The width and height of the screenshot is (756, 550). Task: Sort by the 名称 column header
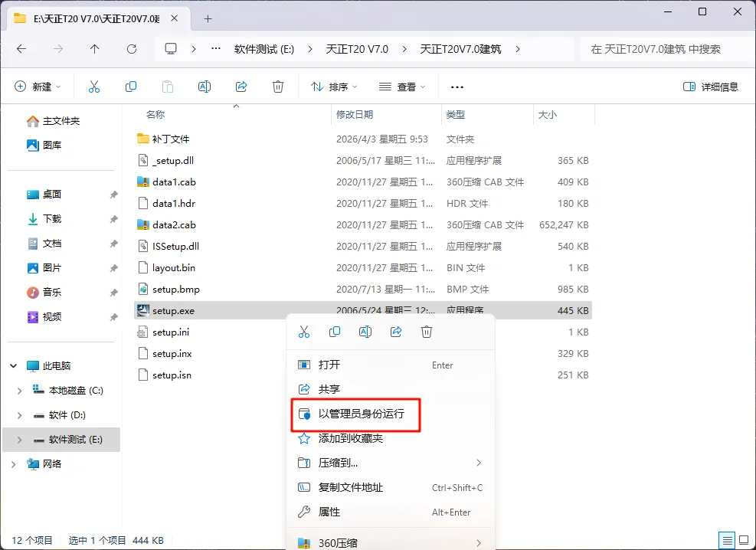155,115
